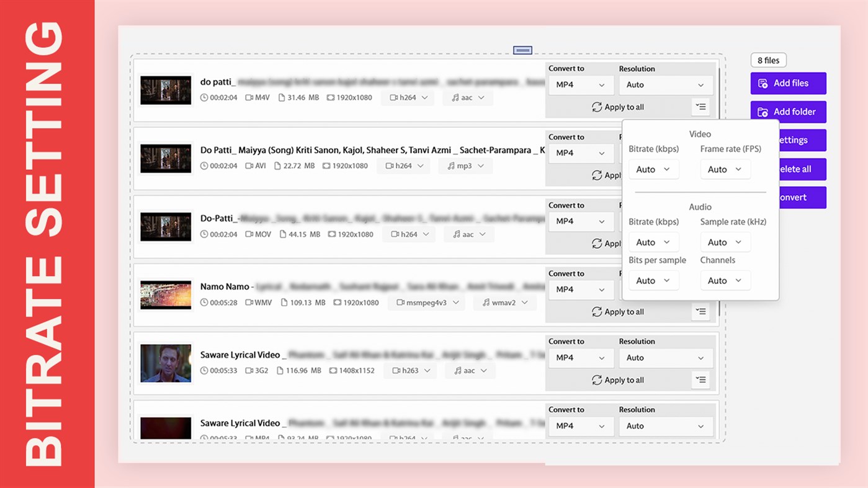Open h263 video codec dropdown

(x=410, y=371)
